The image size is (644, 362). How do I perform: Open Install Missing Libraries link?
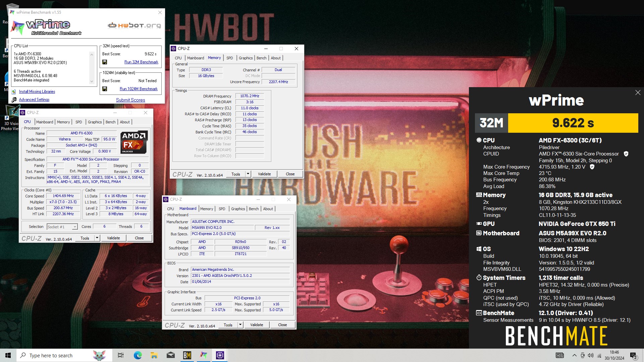click(x=37, y=92)
